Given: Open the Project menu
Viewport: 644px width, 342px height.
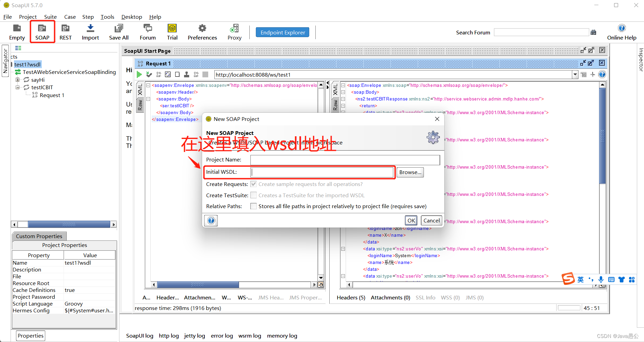Looking at the screenshot, I should [28, 17].
